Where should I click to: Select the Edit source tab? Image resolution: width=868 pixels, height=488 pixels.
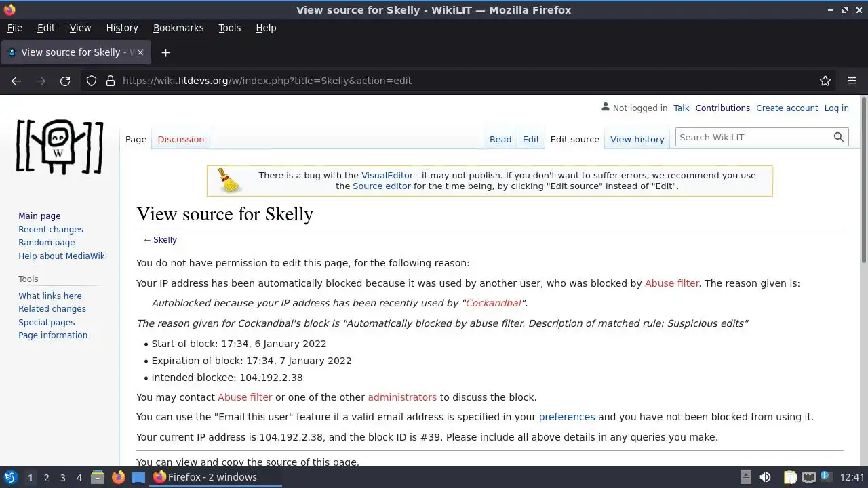(x=575, y=139)
